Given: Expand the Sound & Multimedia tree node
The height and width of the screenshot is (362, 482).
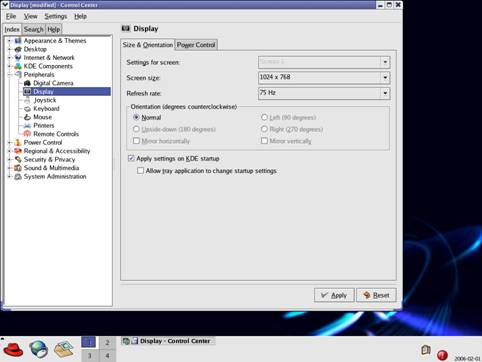Looking at the screenshot, I should pos(10,168).
